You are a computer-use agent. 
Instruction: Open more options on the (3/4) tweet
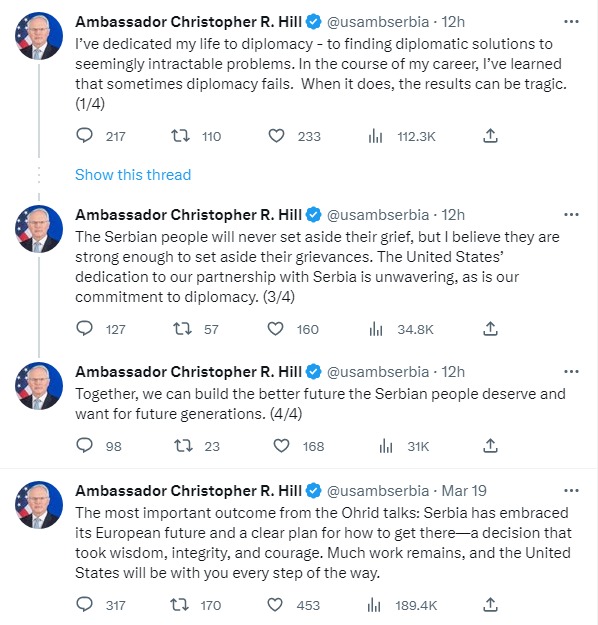pyautogui.click(x=571, y=214)
